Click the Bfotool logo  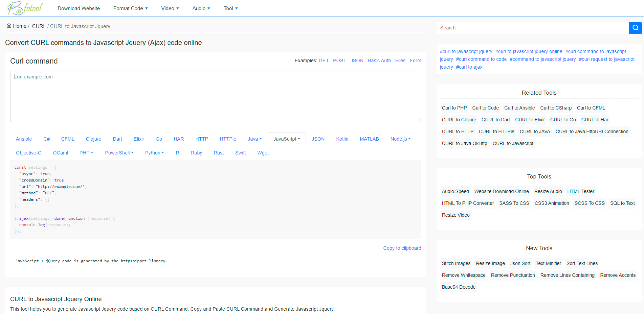point(25,8)
